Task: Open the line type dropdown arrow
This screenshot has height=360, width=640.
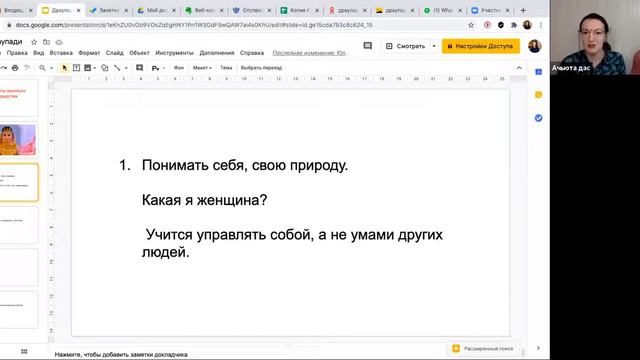Action: [x=126, y=68]
